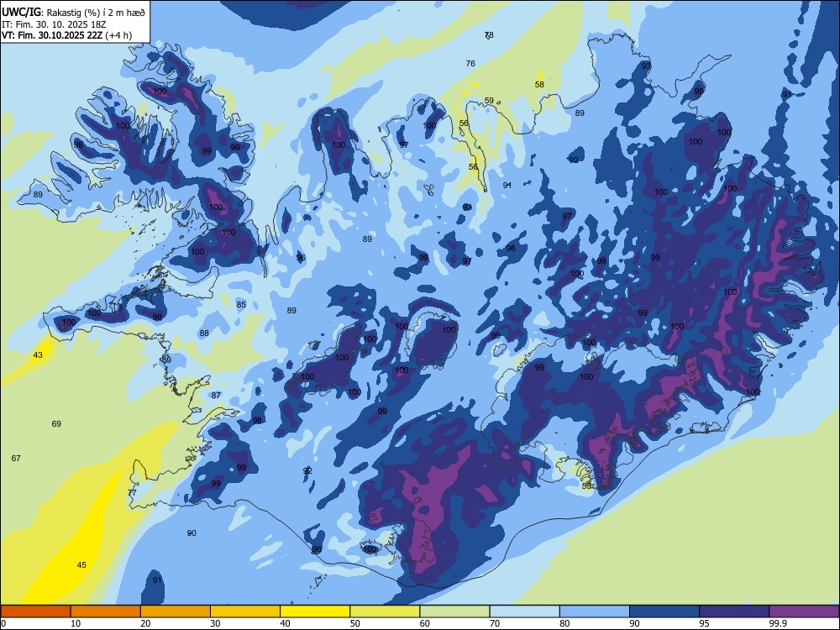
Task: Pick the pale blue 70–80 legend swatch
Action: pyautogui.click(x=524, y=612)
